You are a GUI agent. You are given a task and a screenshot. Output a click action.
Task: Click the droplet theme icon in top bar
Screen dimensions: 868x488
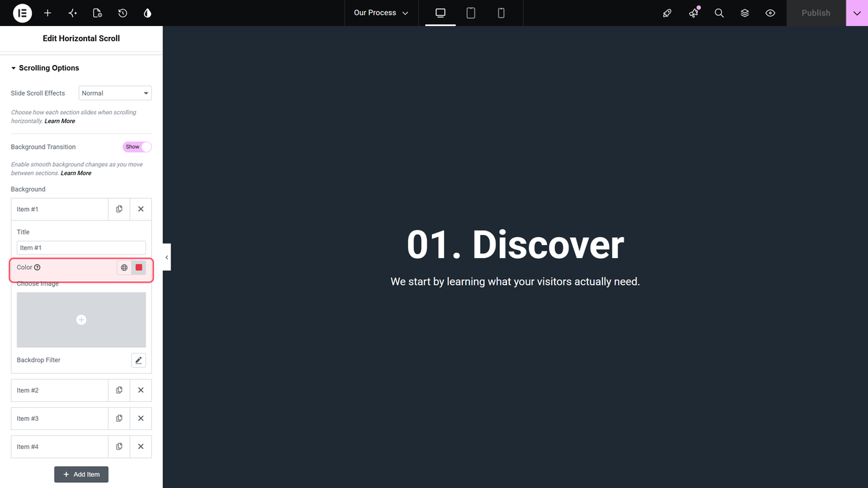(148, 13)
